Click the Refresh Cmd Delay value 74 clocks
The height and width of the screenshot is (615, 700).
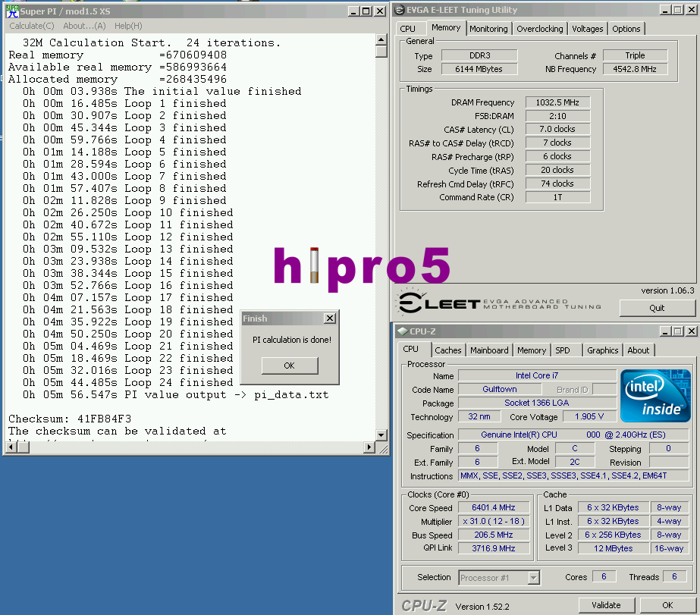[x=557, y=184]
